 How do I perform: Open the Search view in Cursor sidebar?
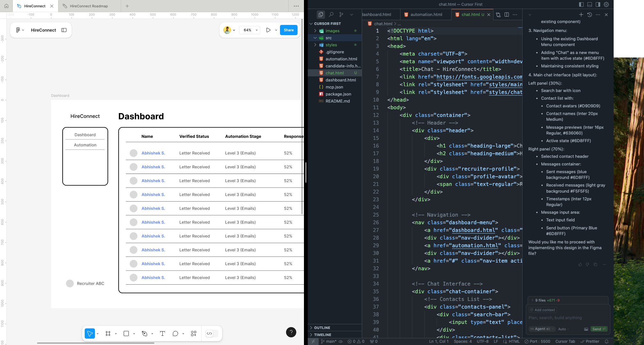331,15
